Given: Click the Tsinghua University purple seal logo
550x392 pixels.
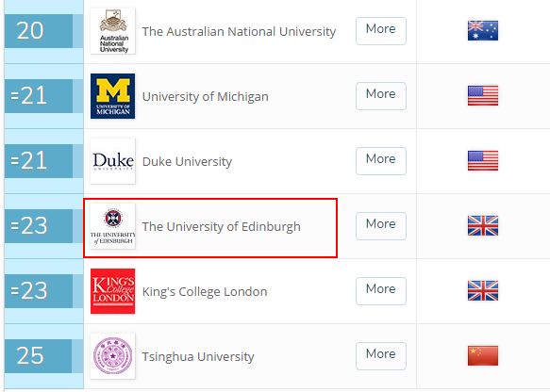Looking at the screenshot, I should [113, 356].
